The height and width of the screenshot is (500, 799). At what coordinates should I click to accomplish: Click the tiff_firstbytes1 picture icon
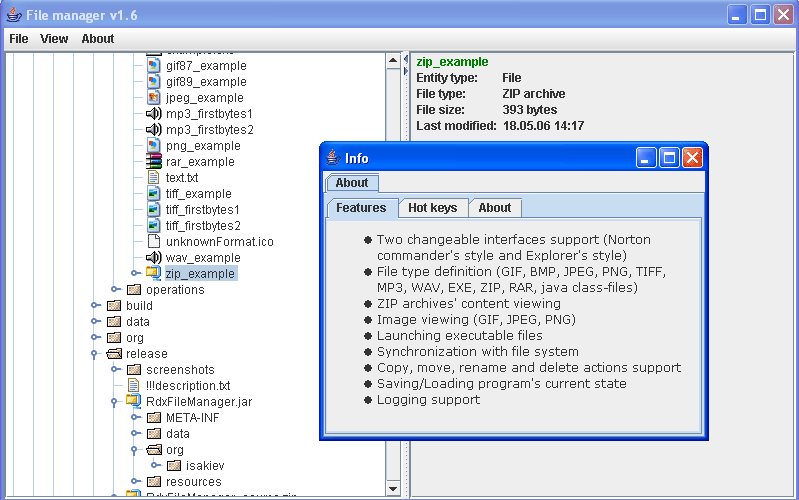point(153,209)
